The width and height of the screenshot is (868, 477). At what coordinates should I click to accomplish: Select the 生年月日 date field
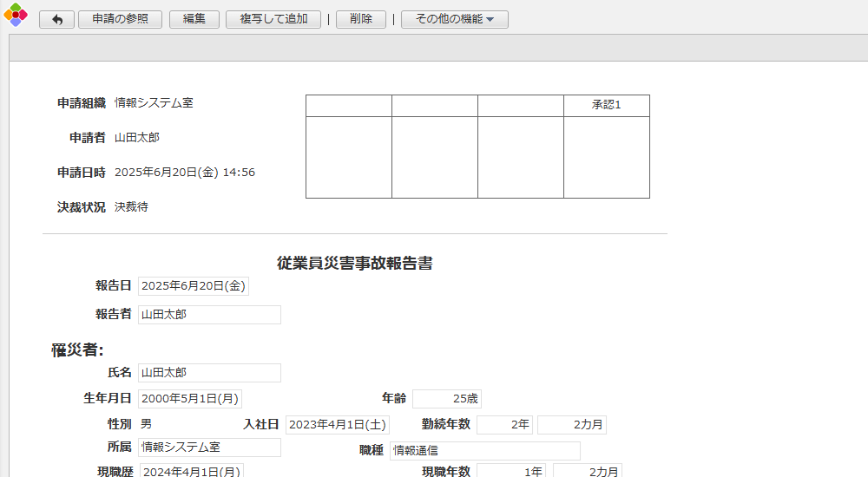[190, 399]
